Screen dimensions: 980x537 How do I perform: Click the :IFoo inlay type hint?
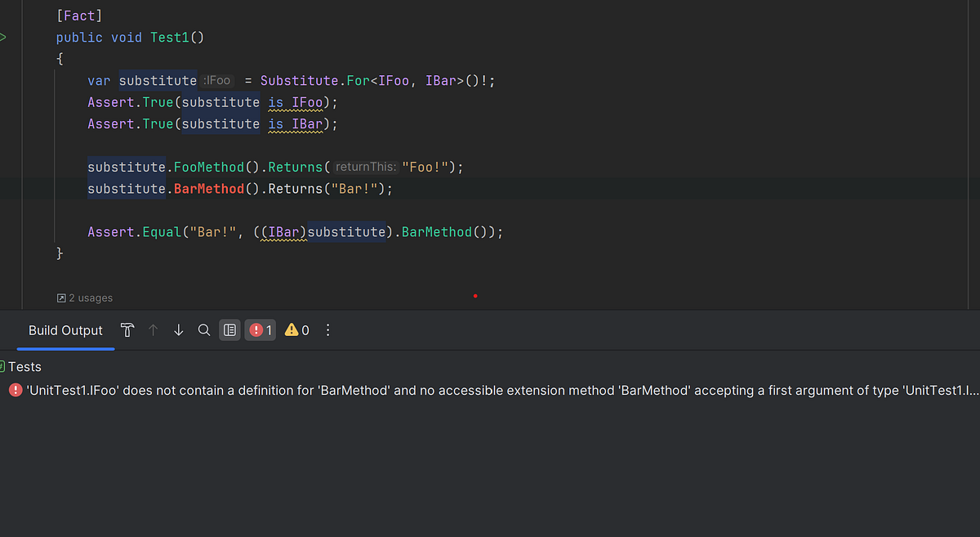[217, 80]
